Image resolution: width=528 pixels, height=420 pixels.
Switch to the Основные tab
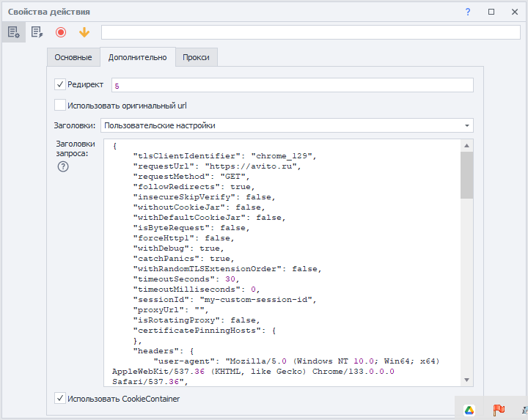pos(73,57)
